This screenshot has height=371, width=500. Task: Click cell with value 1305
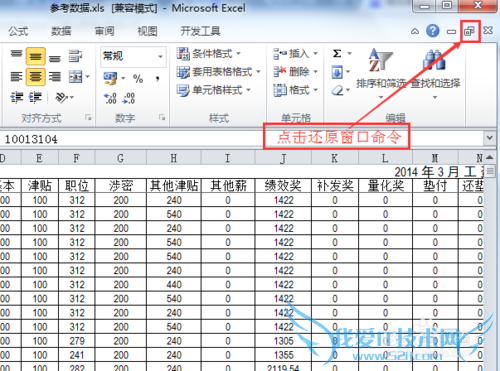click(283, 341)
